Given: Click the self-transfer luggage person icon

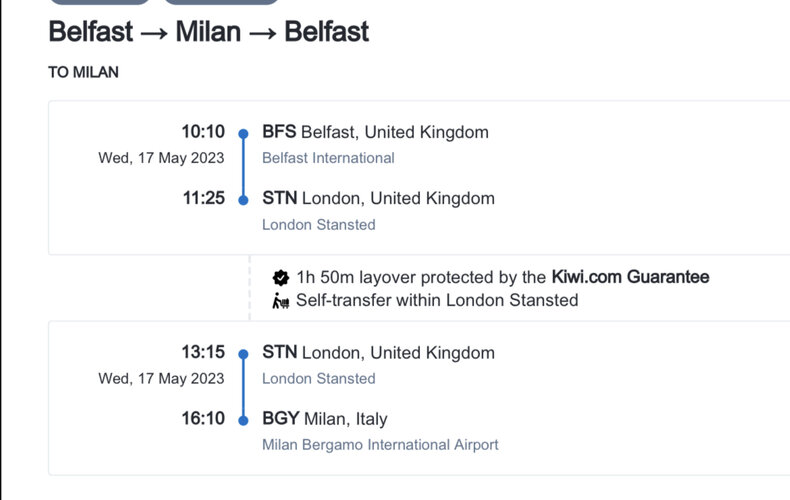Looking at the screenshot, I should [281, 301].
